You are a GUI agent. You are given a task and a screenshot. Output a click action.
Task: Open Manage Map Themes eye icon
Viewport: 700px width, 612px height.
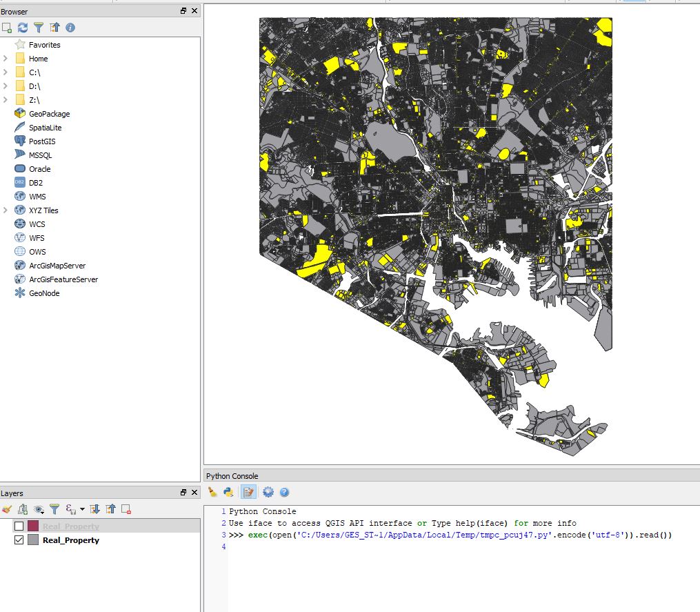coord(39,509)
